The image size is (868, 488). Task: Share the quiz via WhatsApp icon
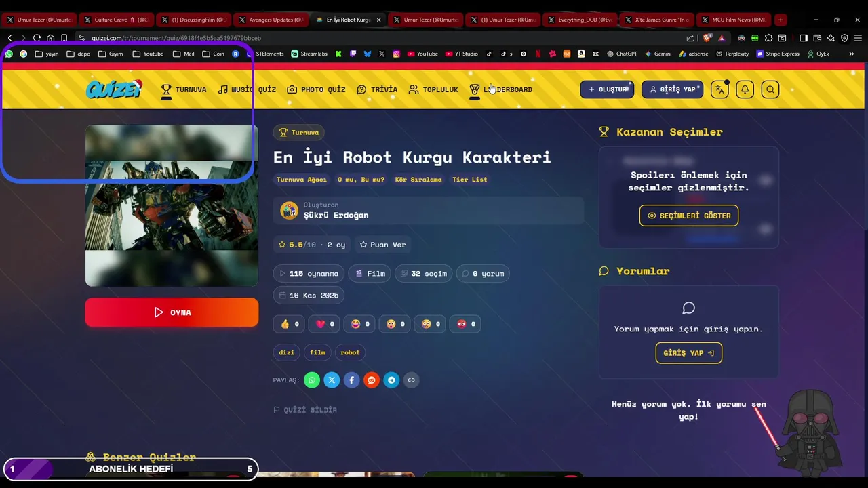(312, 380)
